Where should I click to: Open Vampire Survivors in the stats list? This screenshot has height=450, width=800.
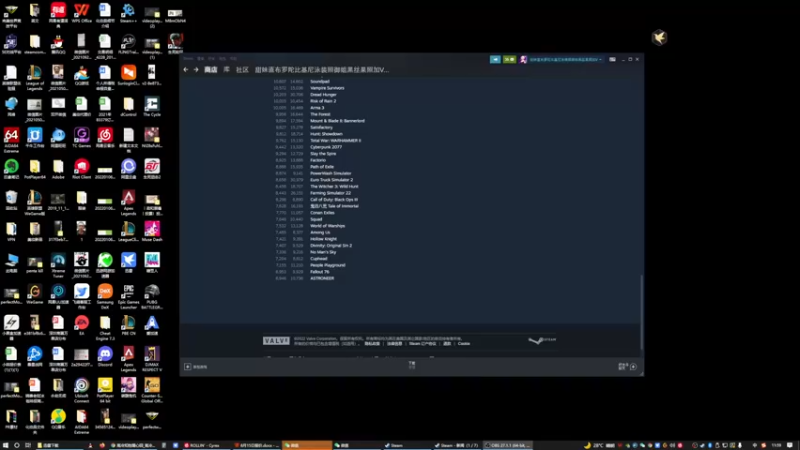[x=327, y=88]
